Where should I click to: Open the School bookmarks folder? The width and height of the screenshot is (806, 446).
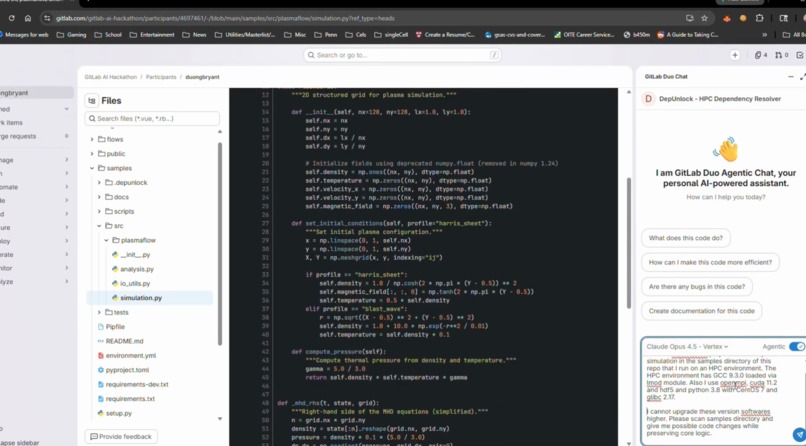(108, 35)
